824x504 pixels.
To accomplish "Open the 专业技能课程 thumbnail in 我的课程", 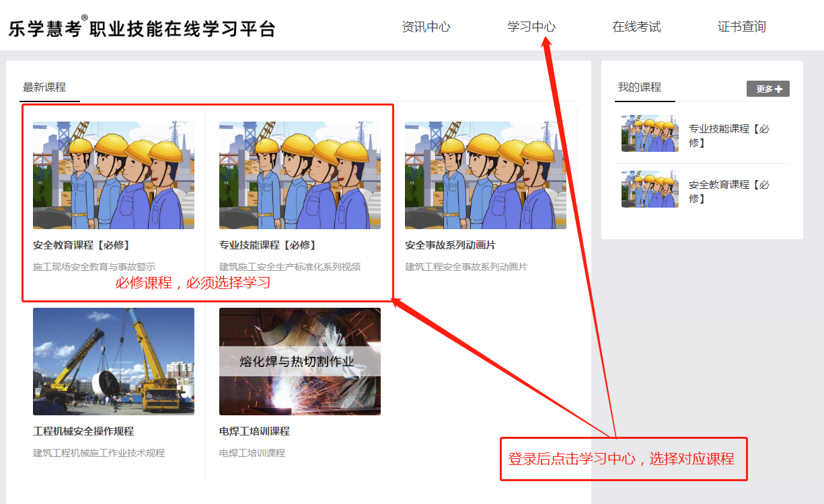I will [650, 133].
